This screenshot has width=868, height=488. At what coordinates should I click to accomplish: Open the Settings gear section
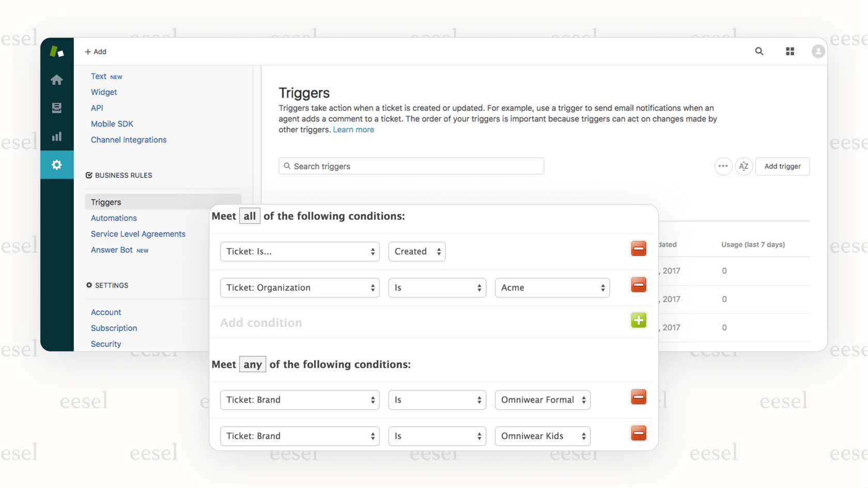tap(57, 165)
